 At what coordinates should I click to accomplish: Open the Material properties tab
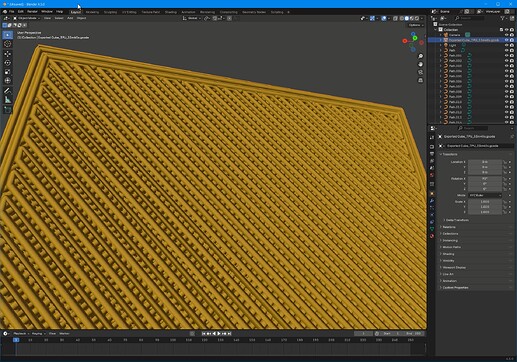pos(432,236)
